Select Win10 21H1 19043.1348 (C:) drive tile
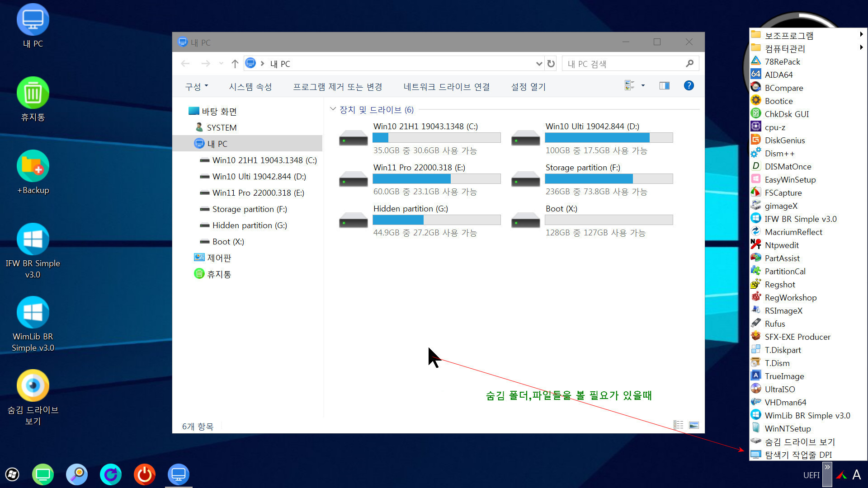Screen dimensions: 868x488 420,138
